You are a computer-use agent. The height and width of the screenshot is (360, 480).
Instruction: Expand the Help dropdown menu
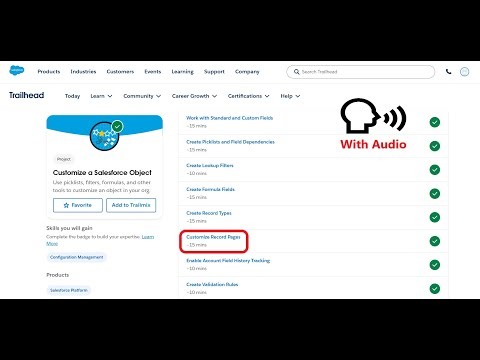pyautogui.click(x=290, y=96)
